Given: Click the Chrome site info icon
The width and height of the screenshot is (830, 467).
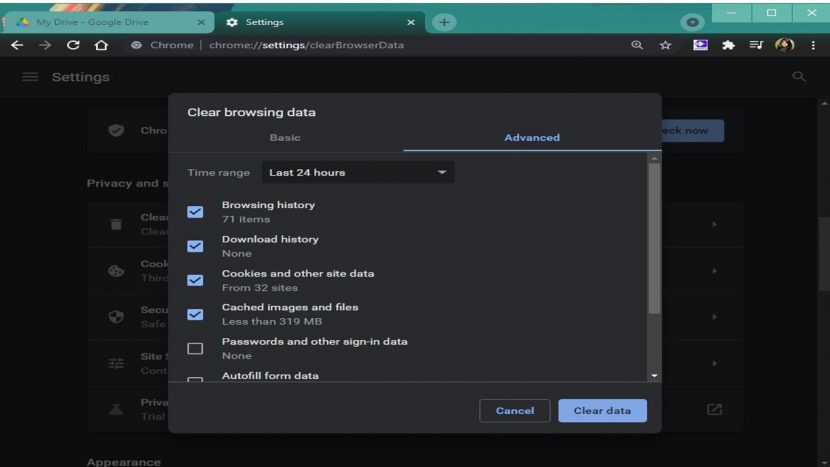Looking at the screenshot, I should [x=137, y=45].
